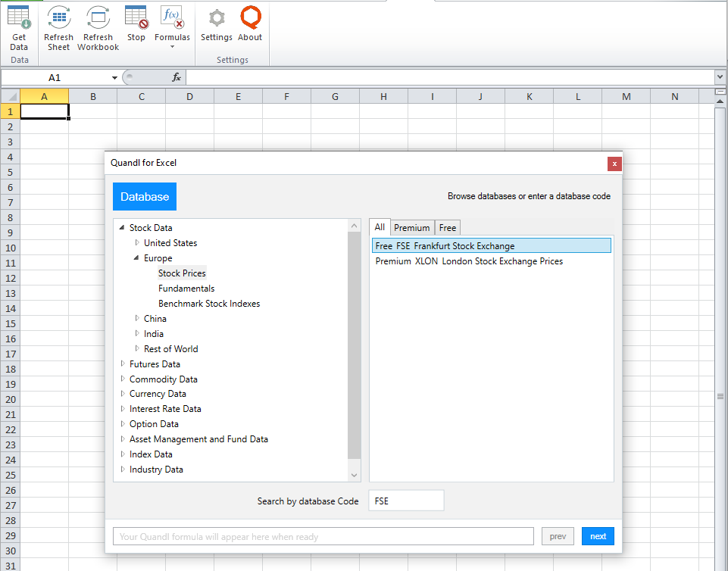728x571 pixels.
Task: Expand the formula bar chevron
Action: click(x=720, y=77)
